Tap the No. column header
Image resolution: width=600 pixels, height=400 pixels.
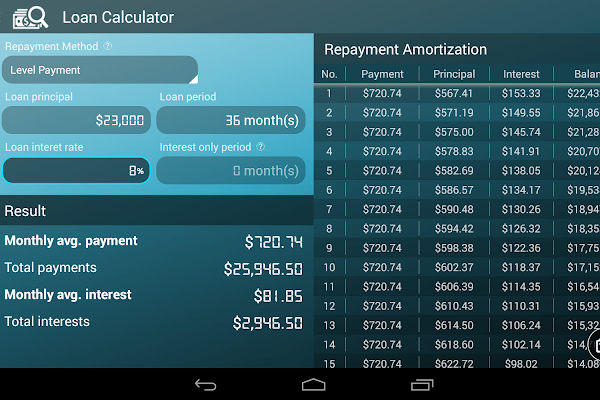coord(329,74)
